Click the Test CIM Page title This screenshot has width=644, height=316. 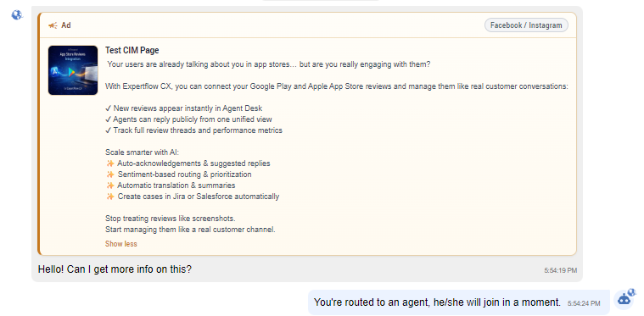pos(132,51)
